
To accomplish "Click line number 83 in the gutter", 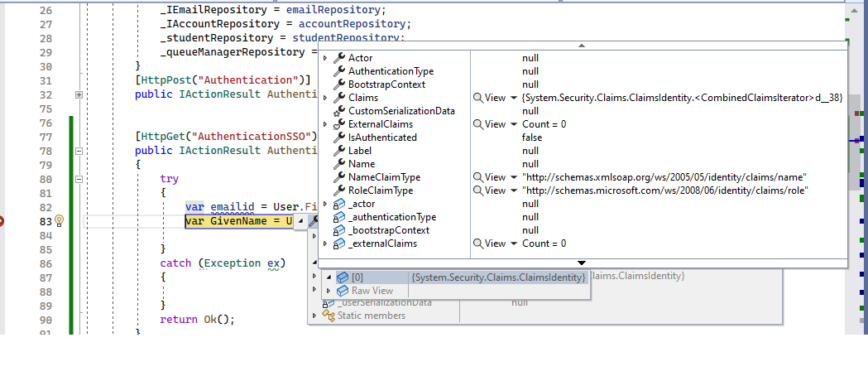I will click(46, 221).
